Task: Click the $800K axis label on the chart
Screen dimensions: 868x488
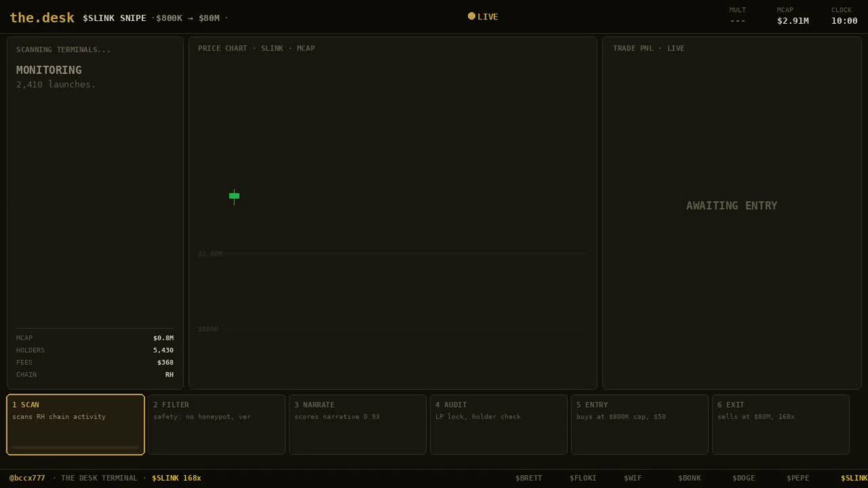Action: 208,329
